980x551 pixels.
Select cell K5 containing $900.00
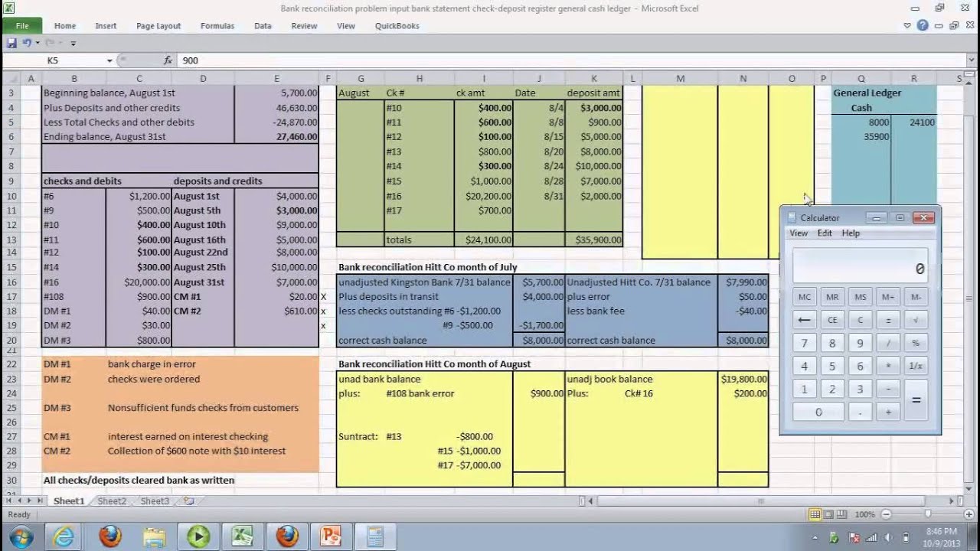593,122
